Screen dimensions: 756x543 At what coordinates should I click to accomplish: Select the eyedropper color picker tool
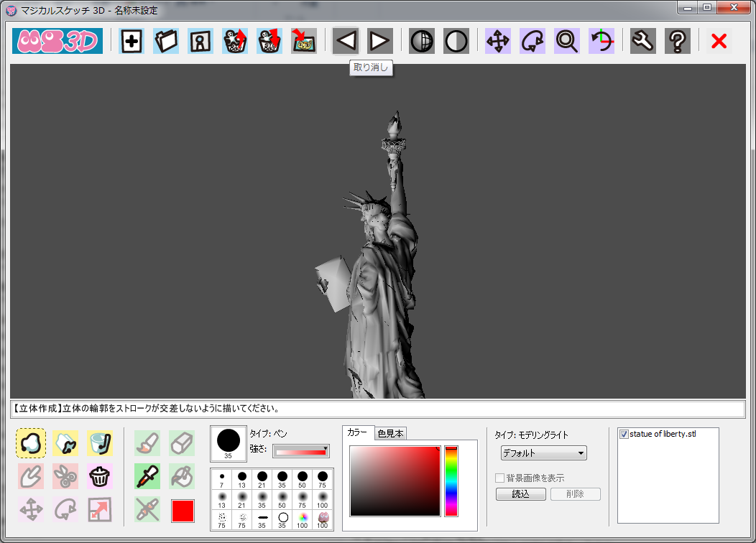[x=147, y=476]
